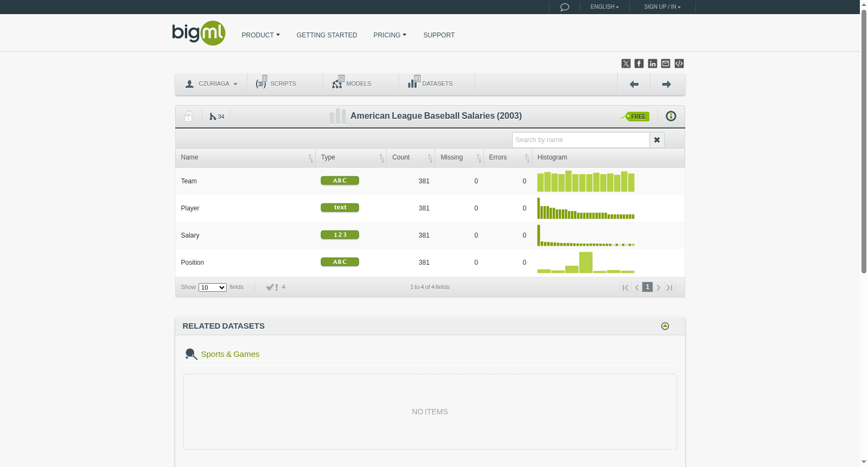Click the BigML logo
The height and width of the screenshot is (467, 868).
(x=199, y=33)
